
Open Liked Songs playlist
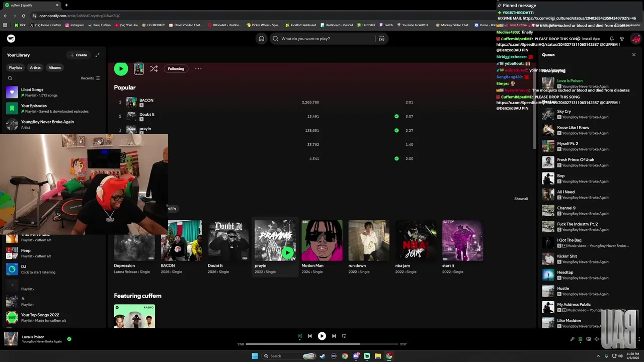[54, 92]
